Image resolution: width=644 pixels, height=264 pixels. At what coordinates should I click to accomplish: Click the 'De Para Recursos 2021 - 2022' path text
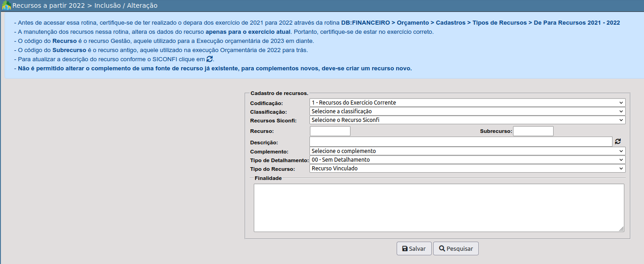[577, 22]
